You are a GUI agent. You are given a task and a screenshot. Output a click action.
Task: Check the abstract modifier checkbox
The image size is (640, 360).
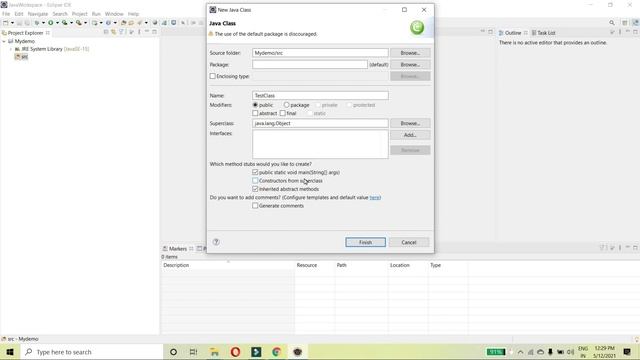click(x=256, y=113)
